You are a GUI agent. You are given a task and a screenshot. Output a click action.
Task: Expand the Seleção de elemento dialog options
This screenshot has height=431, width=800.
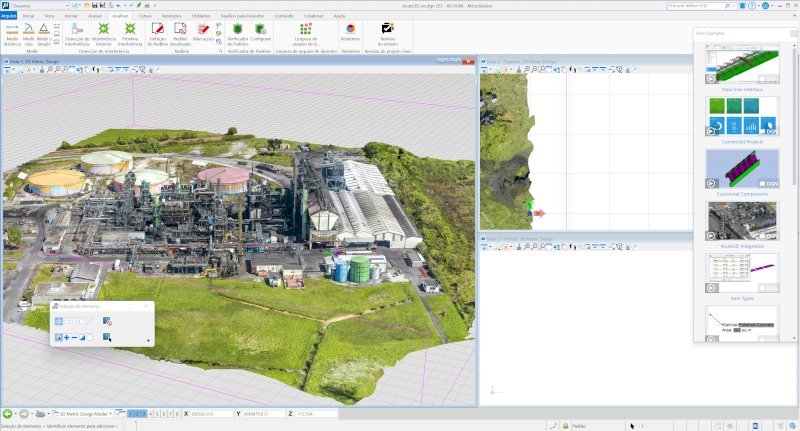pos(148,342)
